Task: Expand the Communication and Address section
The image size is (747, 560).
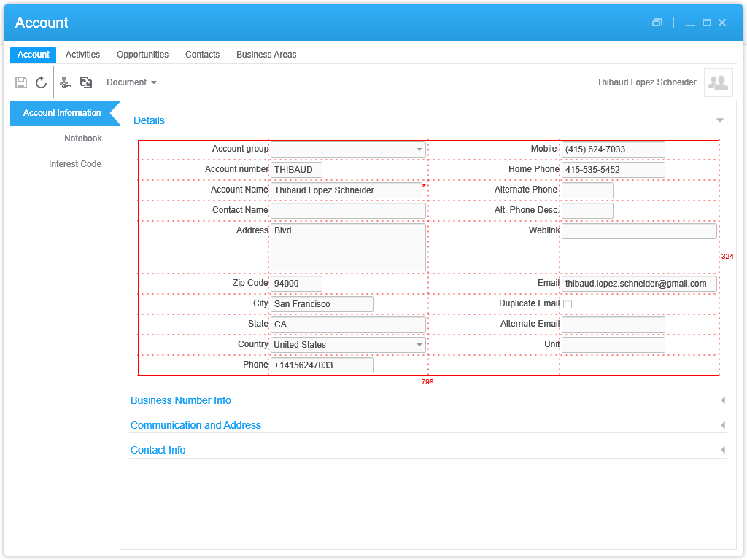Action: tap(722, 425)
